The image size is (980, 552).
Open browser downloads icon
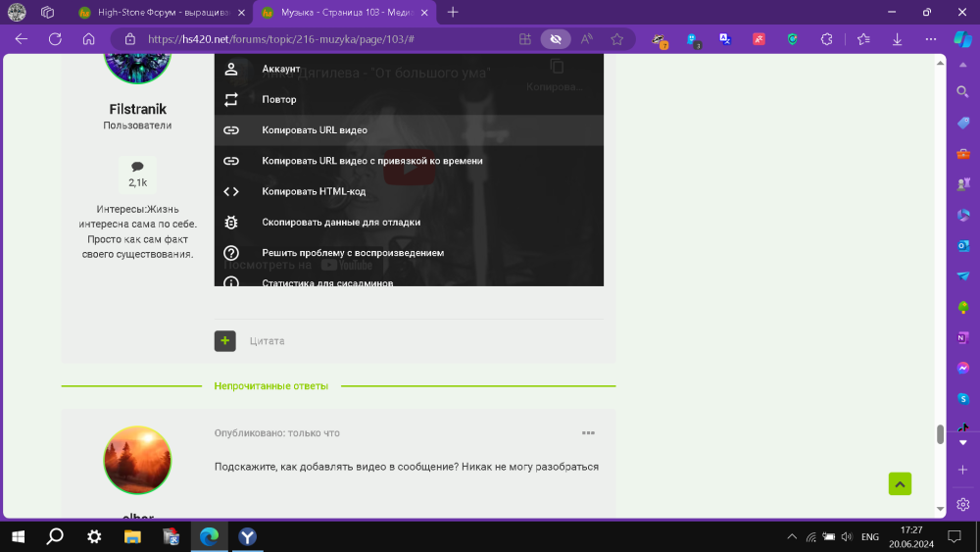click(897, 39)
